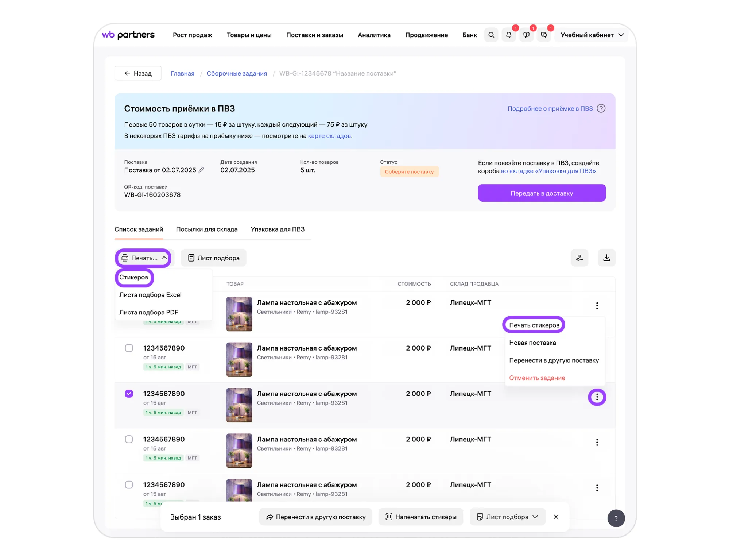
Task: Check the fourth order row checkbox
Action: tap(129, 439)
